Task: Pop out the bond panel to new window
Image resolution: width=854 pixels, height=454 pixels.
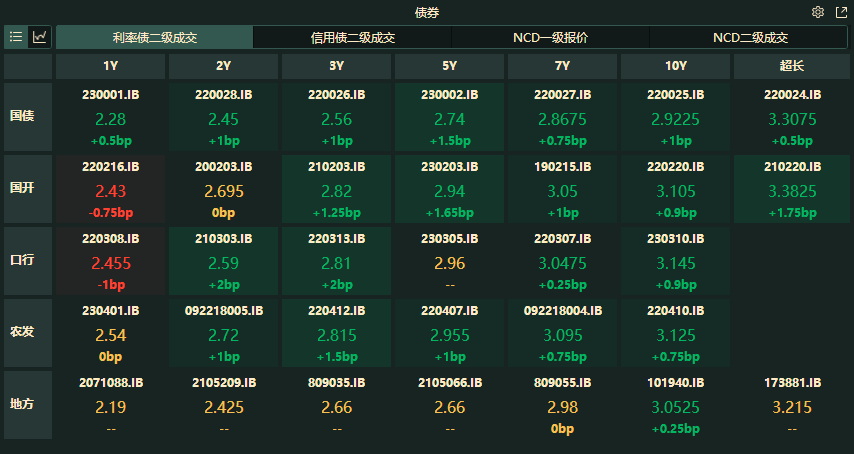Action: (x=841, y=12)
